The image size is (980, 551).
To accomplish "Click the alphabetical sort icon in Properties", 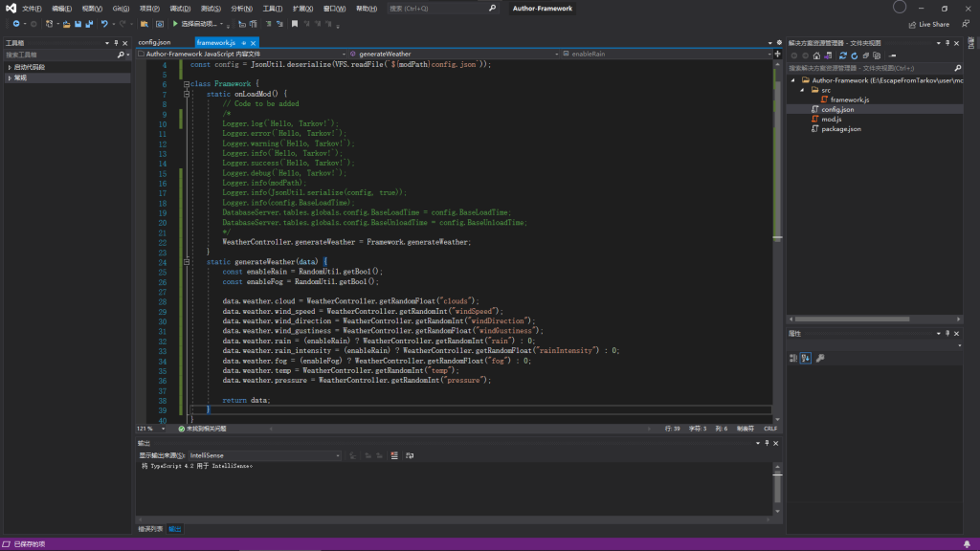I will click(x=806, y=358).
